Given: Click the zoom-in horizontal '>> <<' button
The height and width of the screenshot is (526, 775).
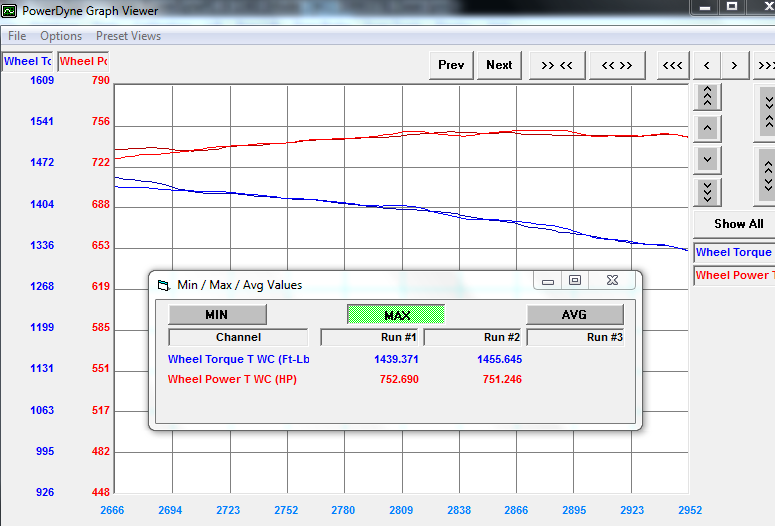Looking at the screenshot, I should [x=557, y=65].
